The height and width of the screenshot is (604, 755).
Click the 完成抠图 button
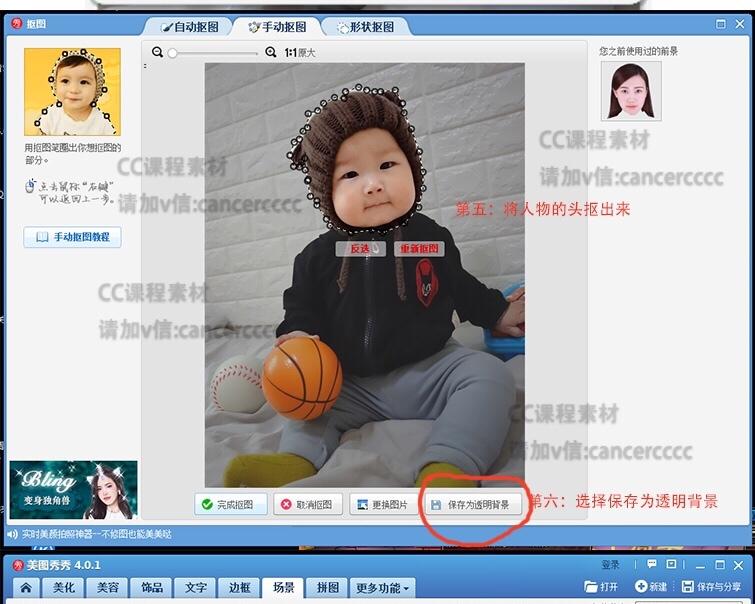click(x=231, y=504)
